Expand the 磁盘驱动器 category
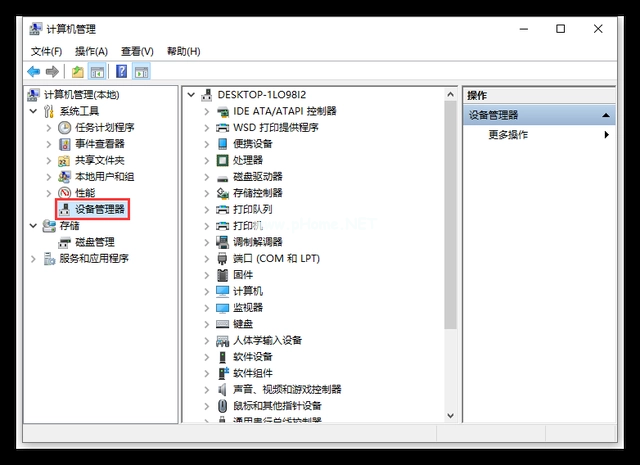 207,176
